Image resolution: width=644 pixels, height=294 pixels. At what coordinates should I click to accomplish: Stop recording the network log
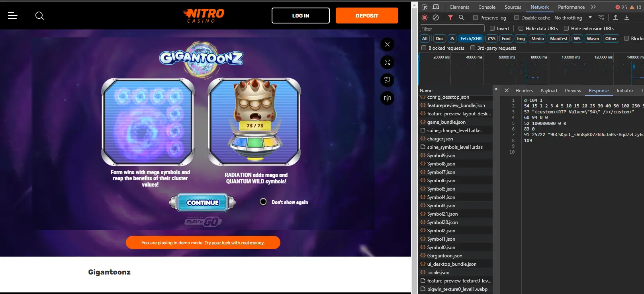[425, 18]
